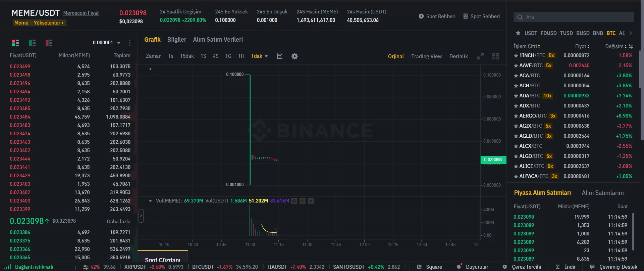
Task: Select the Trading View chart tab
Action: 426,56
